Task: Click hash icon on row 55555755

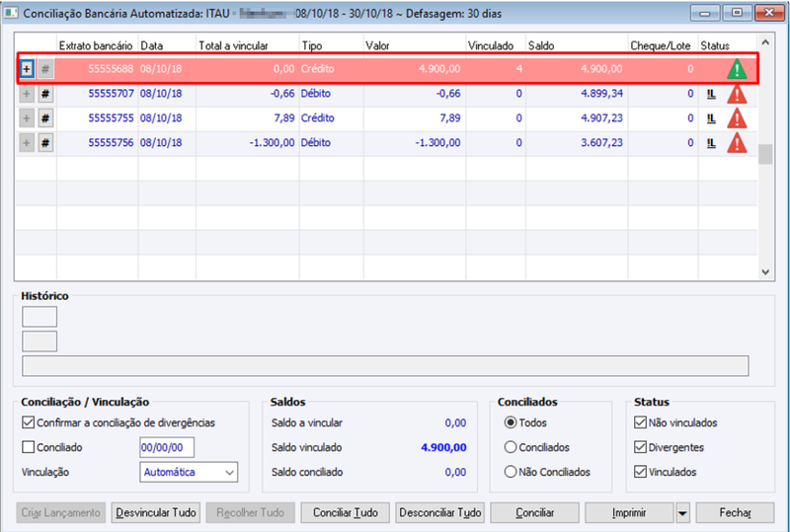Action: (45, 118)
